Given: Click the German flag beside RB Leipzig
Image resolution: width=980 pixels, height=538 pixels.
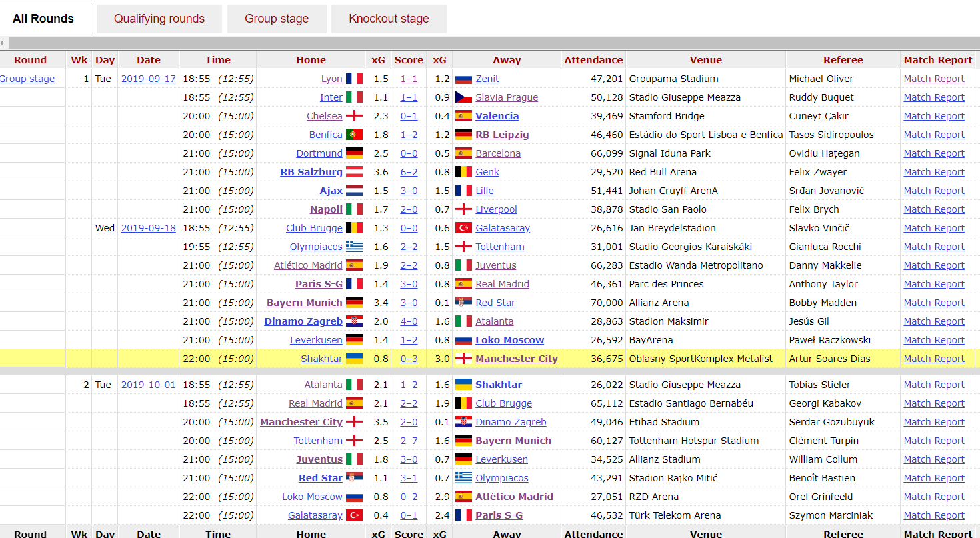Looking at the screenshot, I should [x=463, y=135].
